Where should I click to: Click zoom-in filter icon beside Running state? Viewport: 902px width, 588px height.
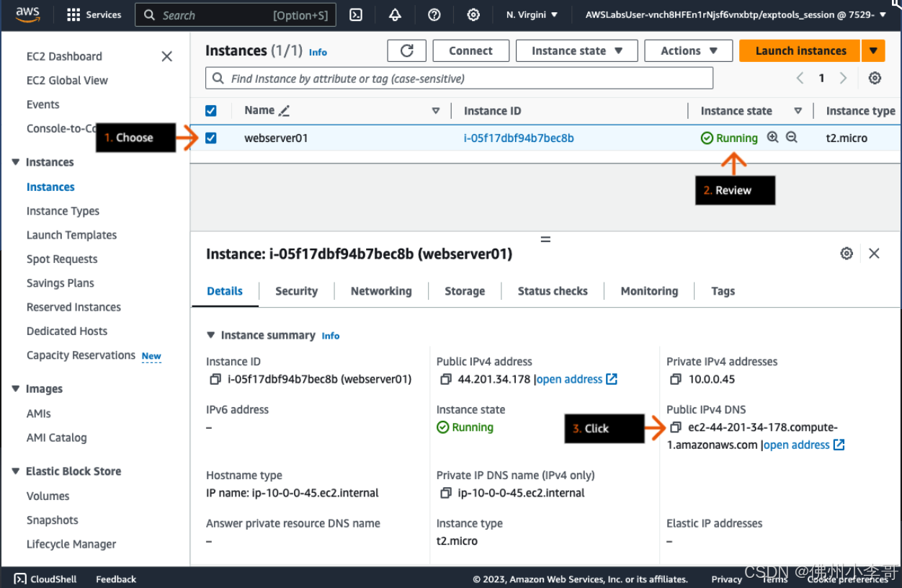click(773, 138)
